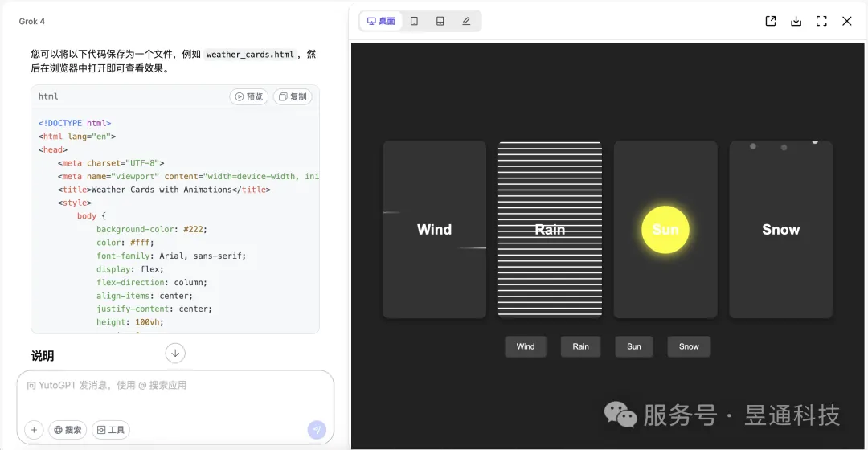This screenshot has height=450, width=868.
Task: Click the Weather Cards with Animations title line
Action: pos(164,190)
